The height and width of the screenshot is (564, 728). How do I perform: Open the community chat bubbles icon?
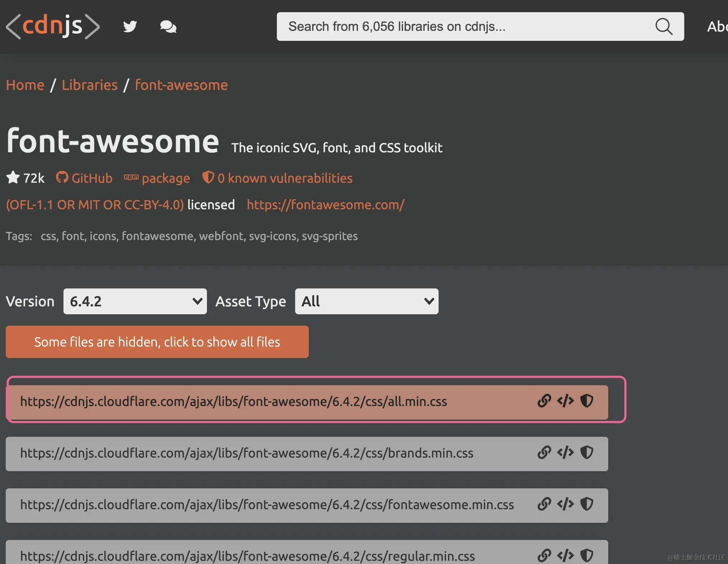[x=168, y=27]
